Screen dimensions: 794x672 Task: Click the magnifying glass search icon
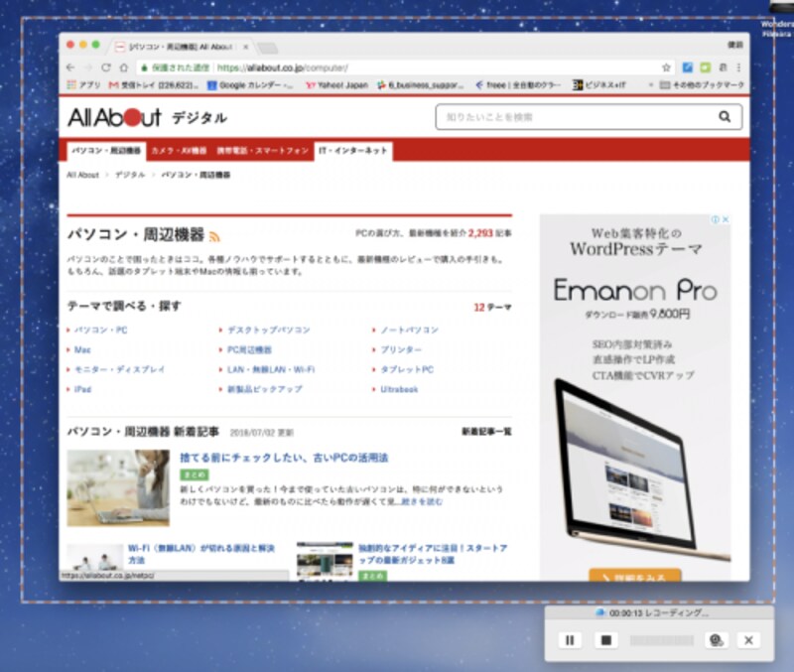(x=724, y=116)
